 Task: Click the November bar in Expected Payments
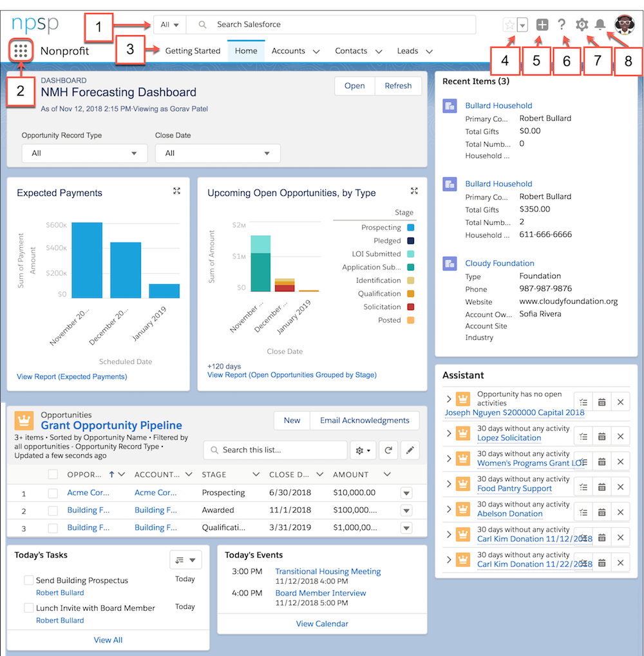pos(87,260)
